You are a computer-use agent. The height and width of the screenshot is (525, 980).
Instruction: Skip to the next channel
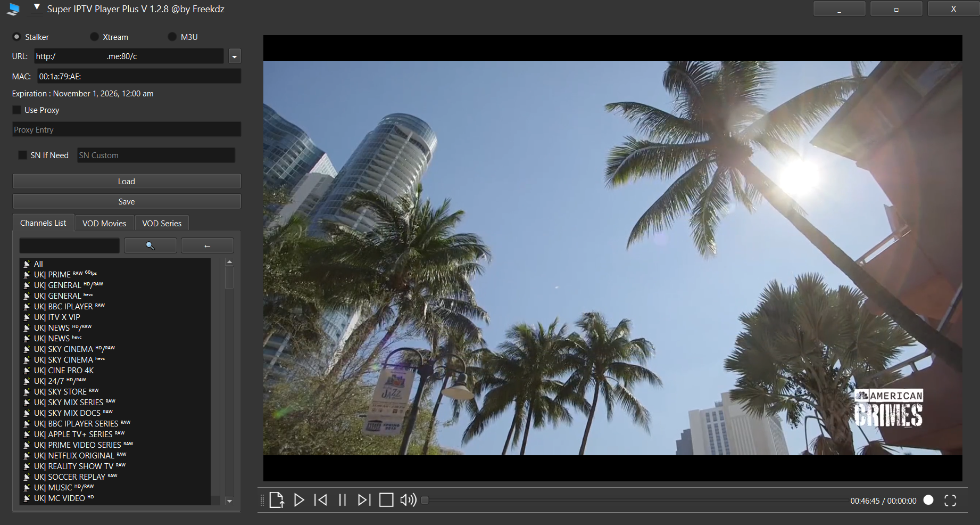[x=364, y=500]
